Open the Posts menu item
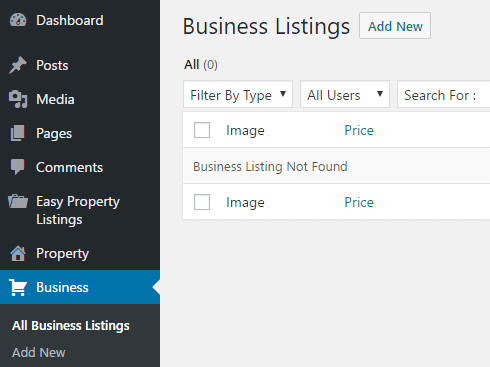The width and height of the screenshot is (490, 367). coord(80,65)
